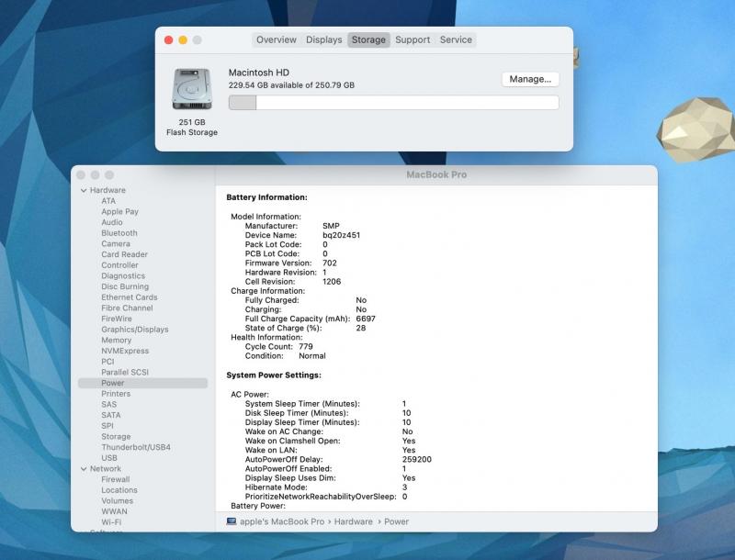Select the Storage tab
This screenshot has height=560, width=735.
pos(368,39)
